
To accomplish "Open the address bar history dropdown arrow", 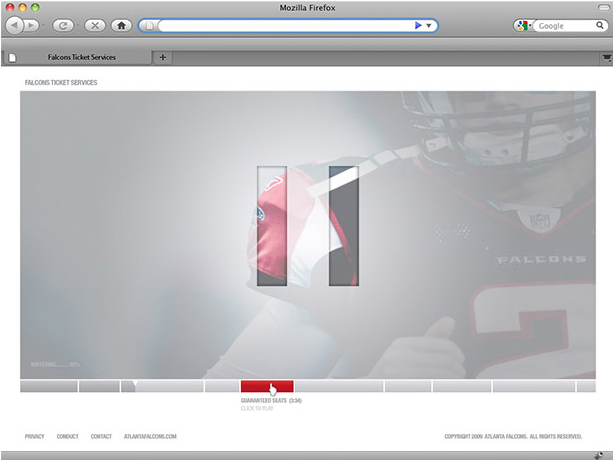I will 429,26.
